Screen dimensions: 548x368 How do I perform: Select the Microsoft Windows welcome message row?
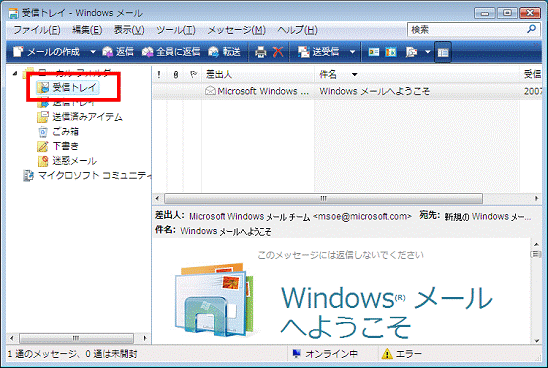347,91
